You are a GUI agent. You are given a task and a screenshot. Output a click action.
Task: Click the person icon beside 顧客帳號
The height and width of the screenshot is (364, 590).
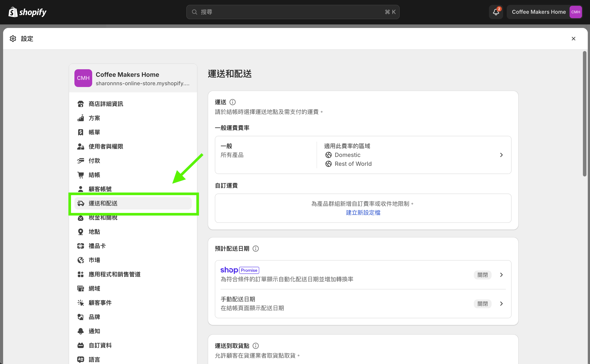click(80, 189)
